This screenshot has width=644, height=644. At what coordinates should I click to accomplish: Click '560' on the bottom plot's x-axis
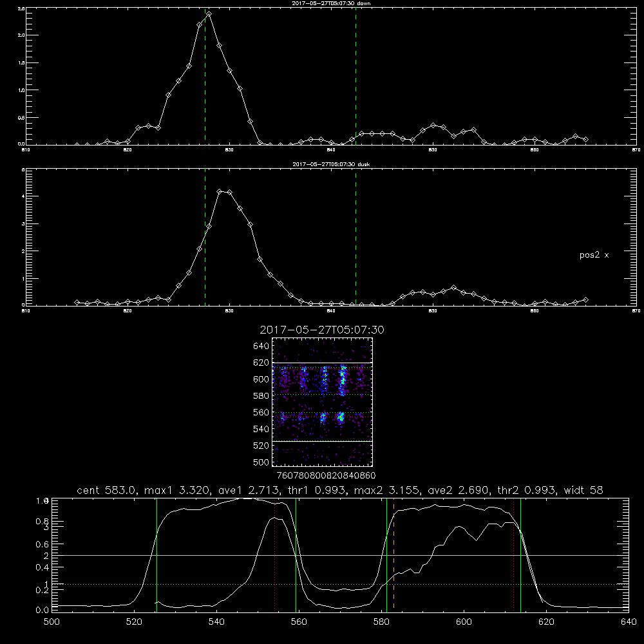pos(299,622)
